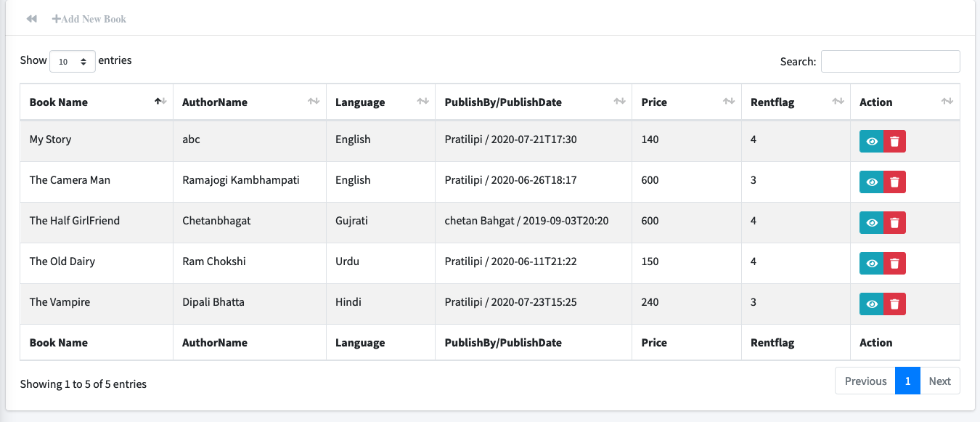This screenshot has height=422, width=980.
Task: Click the Next pagination button
Action: click(939, 381)
